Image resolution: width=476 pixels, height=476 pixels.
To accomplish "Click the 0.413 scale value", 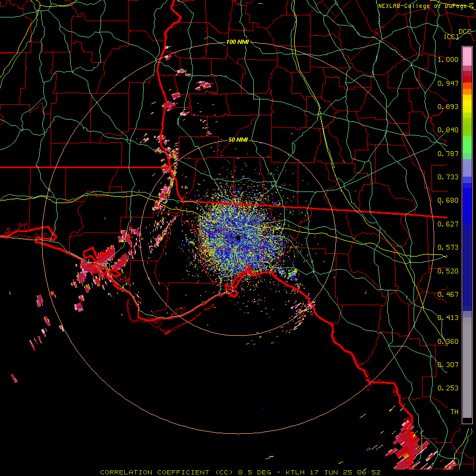I will click(x=448, y=318).
